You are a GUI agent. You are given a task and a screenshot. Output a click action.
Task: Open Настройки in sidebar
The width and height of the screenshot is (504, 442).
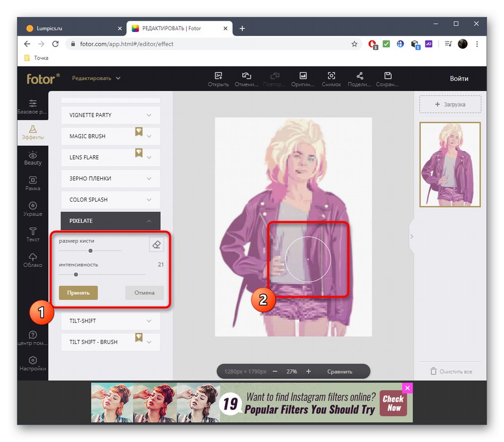coord(32,364)
